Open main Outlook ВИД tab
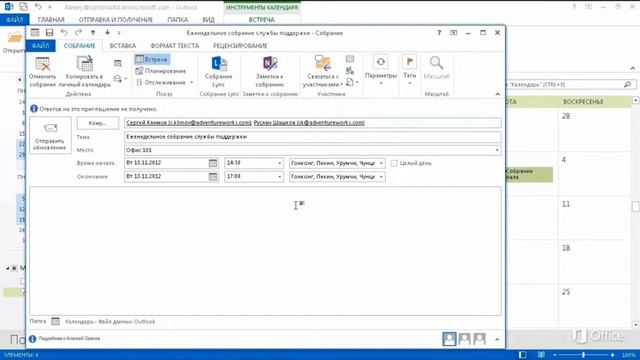Viewport: 640px width, 360px height. 209,20
